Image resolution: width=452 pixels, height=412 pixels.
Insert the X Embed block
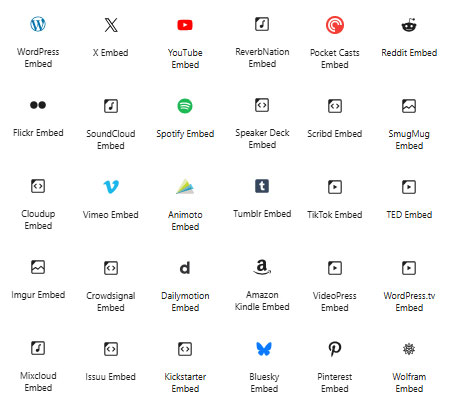pyautogui.click(x=111, y=25)
